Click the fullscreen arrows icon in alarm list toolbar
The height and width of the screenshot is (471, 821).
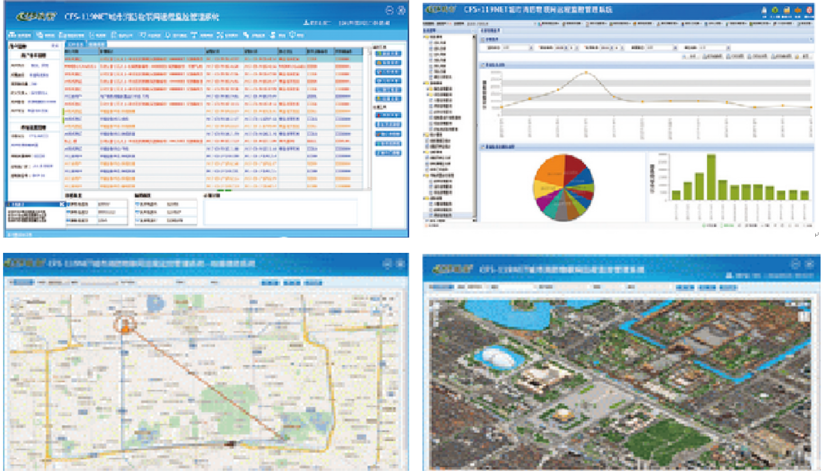click(220, 35)
